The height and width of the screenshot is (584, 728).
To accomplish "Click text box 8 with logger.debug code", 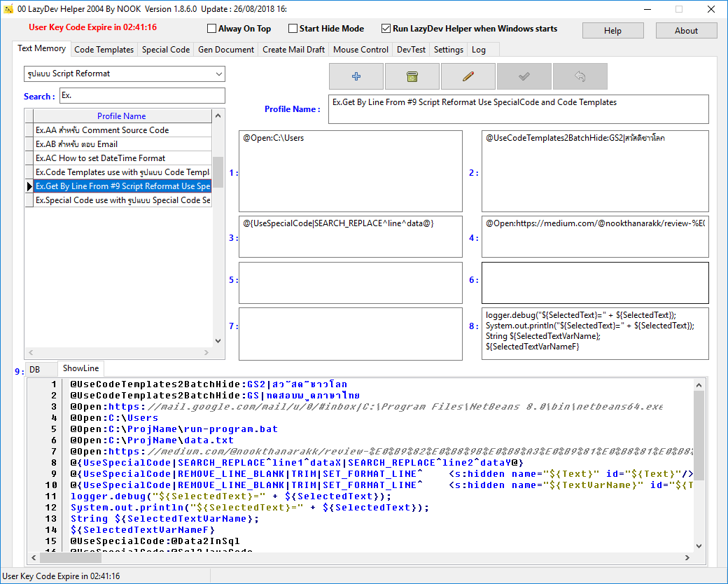I will click(595, 333).
